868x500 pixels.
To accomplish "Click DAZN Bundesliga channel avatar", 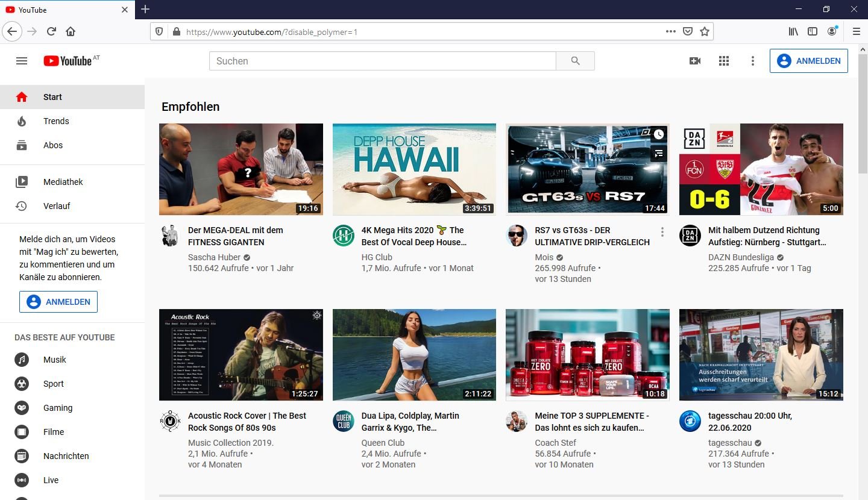I will coord(690,236).
